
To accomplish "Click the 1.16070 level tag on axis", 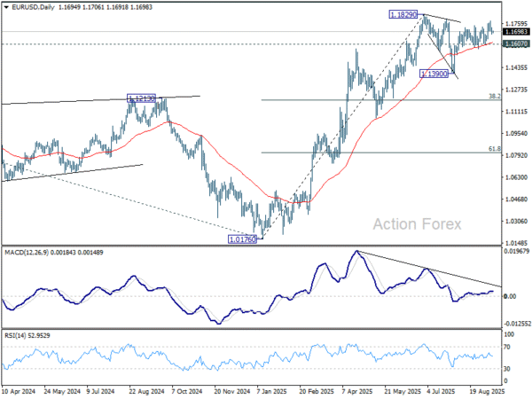I will (x=516, y=43).
